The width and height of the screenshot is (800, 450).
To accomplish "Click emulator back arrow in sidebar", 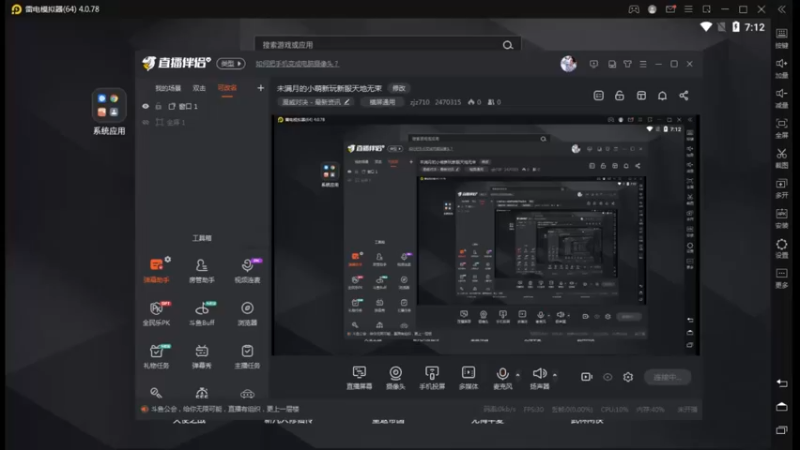I will pos(782,383).
